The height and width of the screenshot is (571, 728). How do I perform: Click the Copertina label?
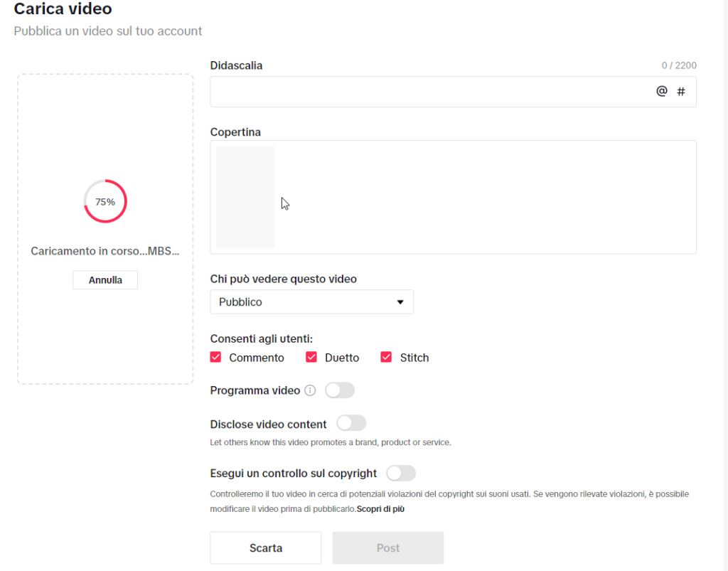click(235, 132)
